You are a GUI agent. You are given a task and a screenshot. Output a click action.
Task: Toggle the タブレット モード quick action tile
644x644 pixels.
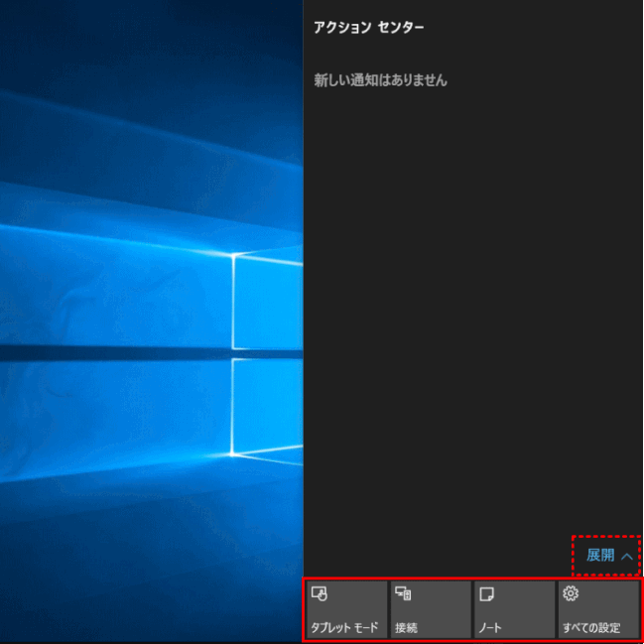tap(347, 608)
